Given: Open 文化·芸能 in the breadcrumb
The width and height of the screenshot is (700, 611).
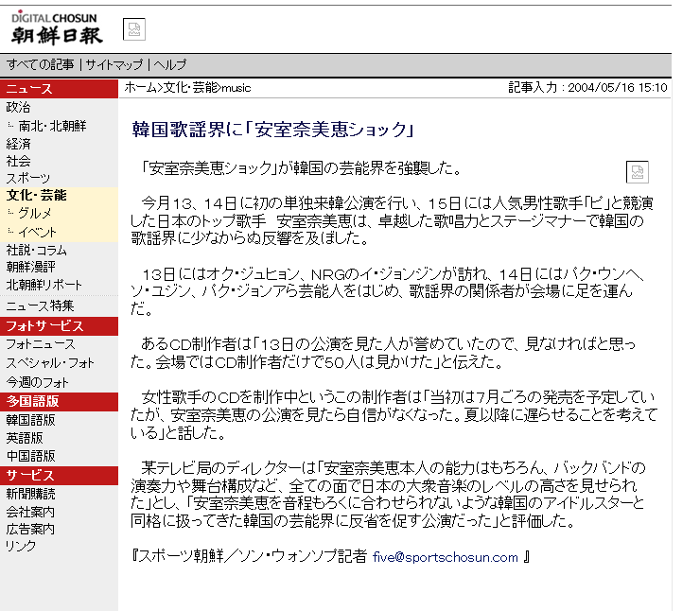Looking at the screenshot, I should [191, 87].
